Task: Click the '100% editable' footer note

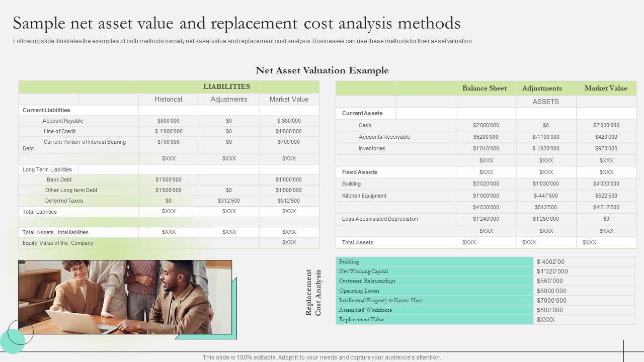Action: tap(322, 357)
